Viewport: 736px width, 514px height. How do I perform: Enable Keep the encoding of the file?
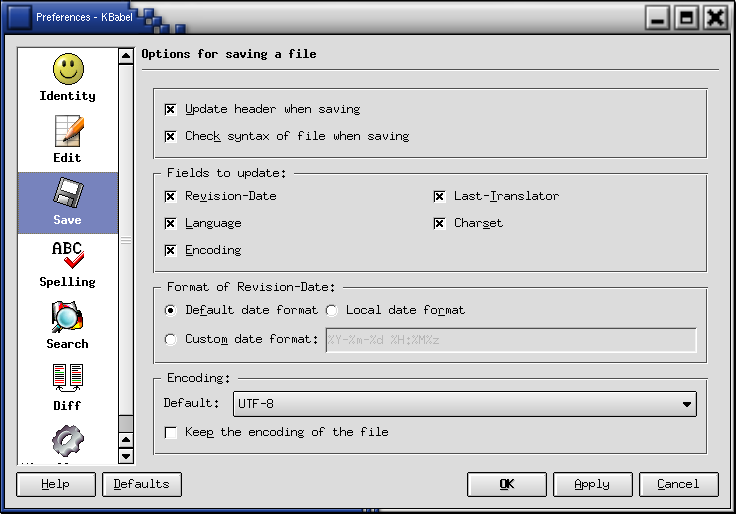pyautogui.click(x=171, y=432)
